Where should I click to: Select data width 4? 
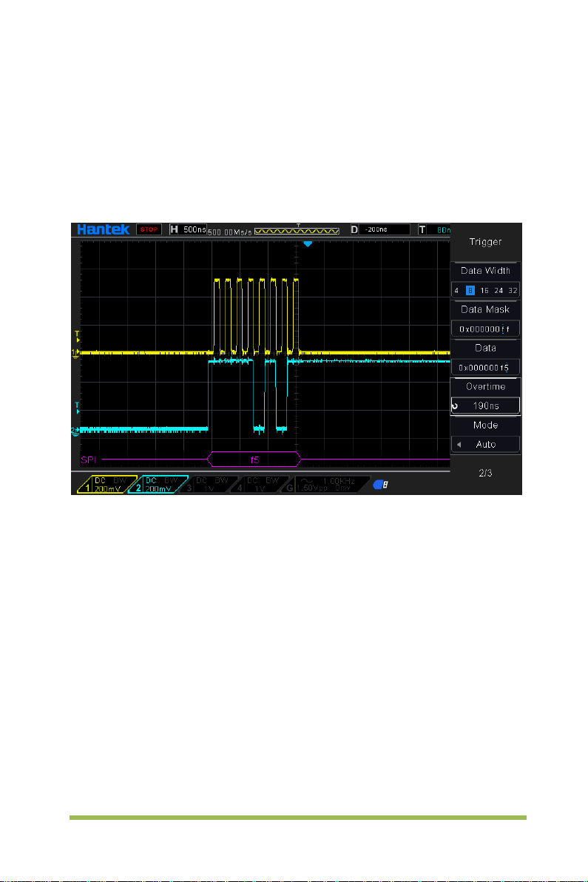[456, 291]
